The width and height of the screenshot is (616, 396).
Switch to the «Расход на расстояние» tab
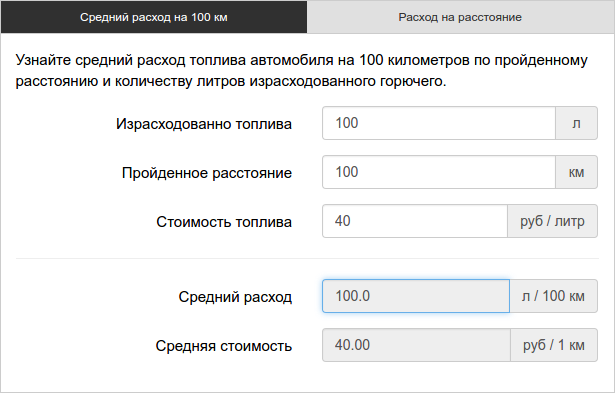460,17
